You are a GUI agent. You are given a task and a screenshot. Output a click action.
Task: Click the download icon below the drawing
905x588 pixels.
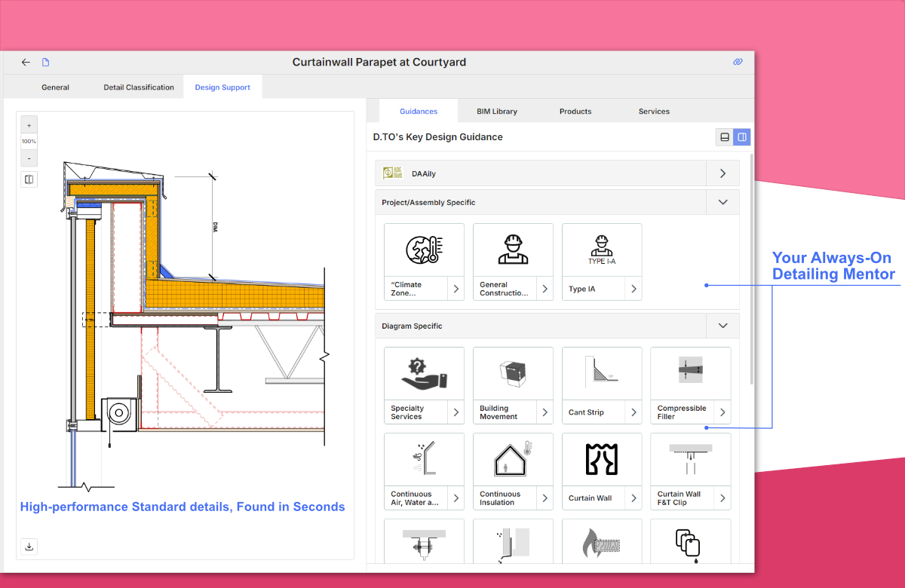tap(29, 547)
